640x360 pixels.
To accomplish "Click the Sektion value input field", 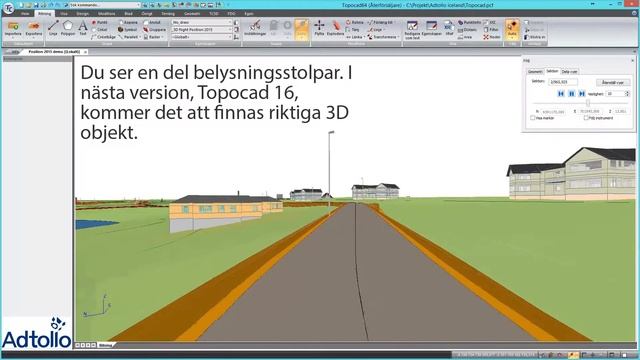I will [563, 82].
